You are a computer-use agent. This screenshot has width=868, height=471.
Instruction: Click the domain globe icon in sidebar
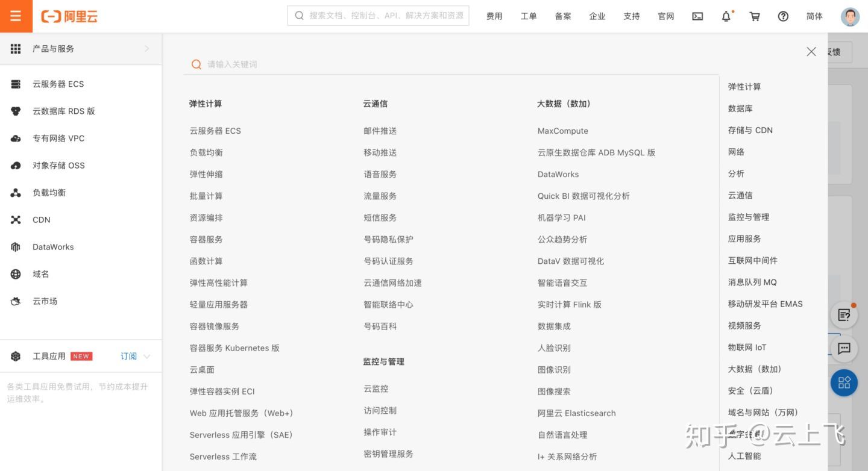16,274
